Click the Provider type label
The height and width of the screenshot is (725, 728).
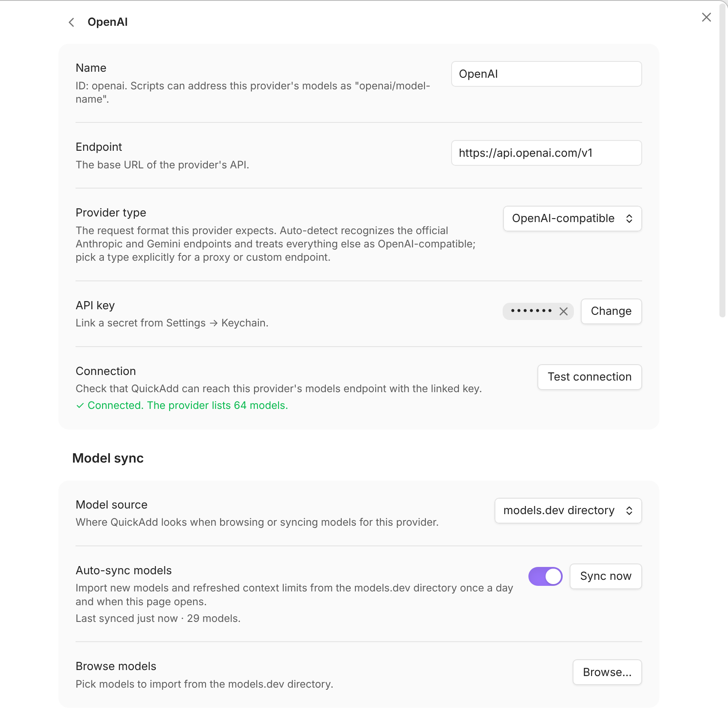pos(111,213)
